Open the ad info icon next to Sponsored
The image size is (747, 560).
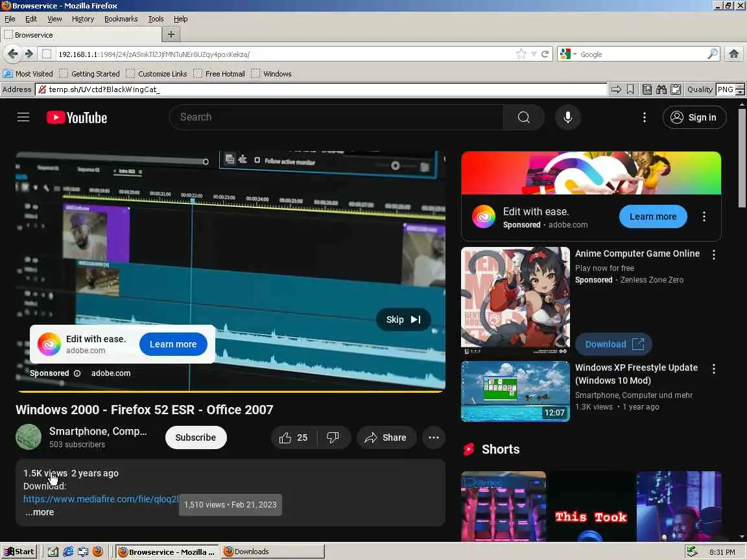77,373
